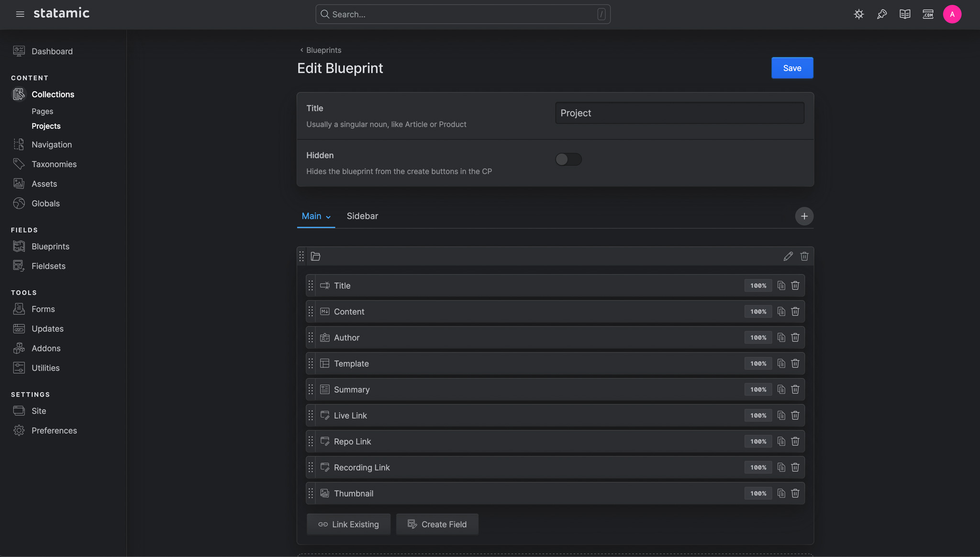Viewport: 980px width, 557px height.
Task: Duplicate the Repo Link field
Action: pyautogui.click(x=781, y=442)
